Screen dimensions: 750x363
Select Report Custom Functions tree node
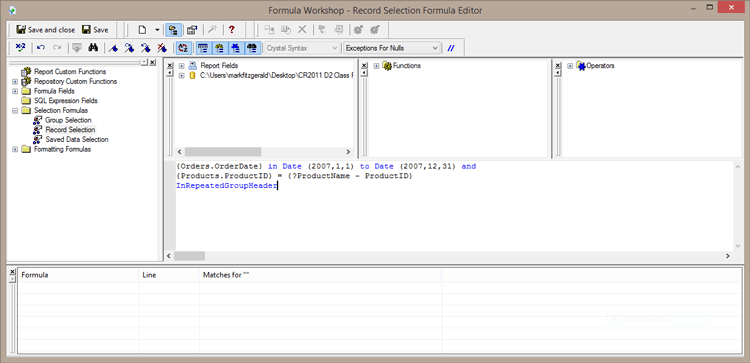[70, 72]
